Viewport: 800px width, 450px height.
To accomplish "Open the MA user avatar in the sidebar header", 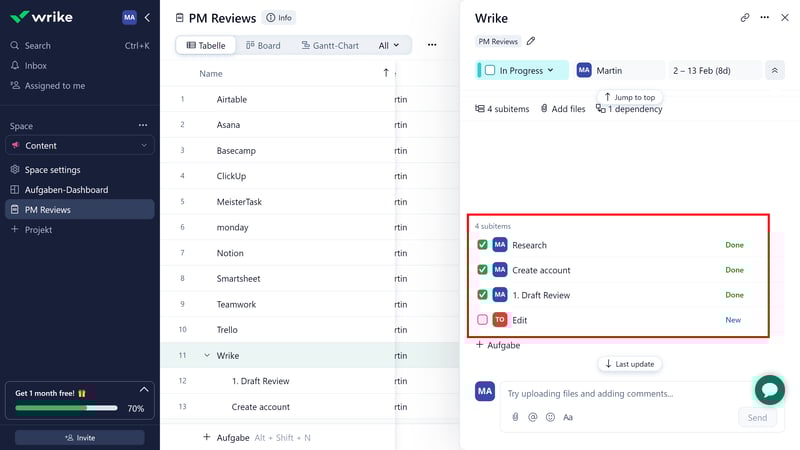I will click(129, 17).
